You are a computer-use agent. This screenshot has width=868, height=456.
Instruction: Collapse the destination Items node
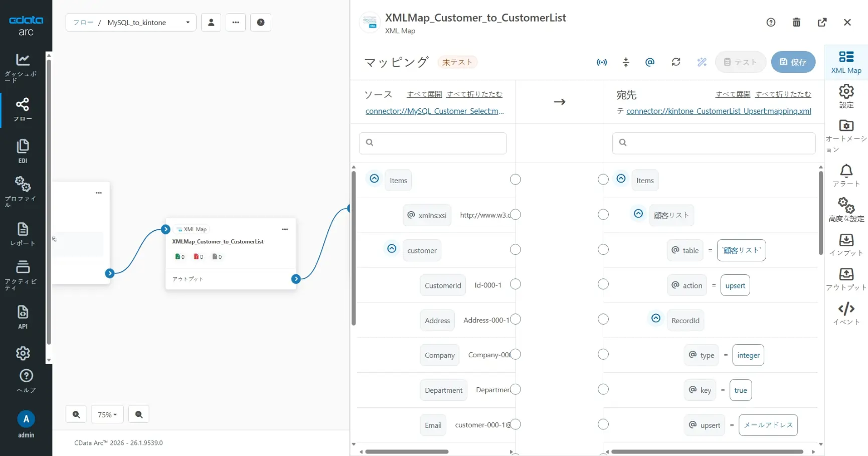coord(621,179)
